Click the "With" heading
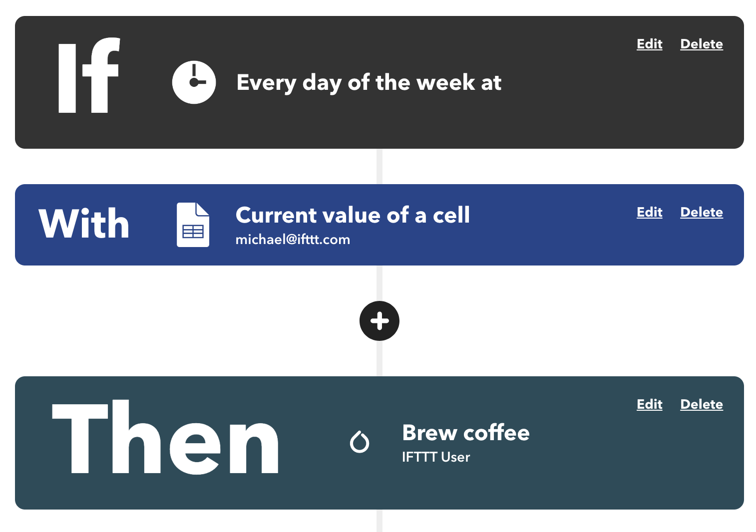The image size is (756, 532). (x=84, y=224)
